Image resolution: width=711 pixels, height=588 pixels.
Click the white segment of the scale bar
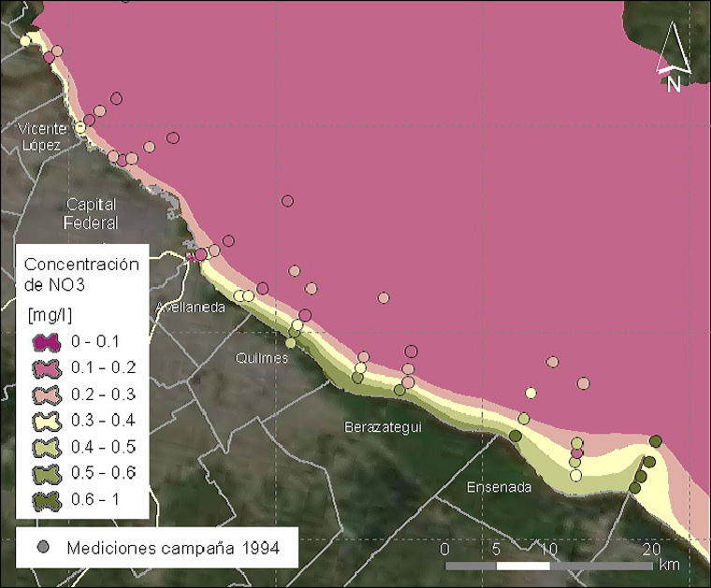click(522, 566)
